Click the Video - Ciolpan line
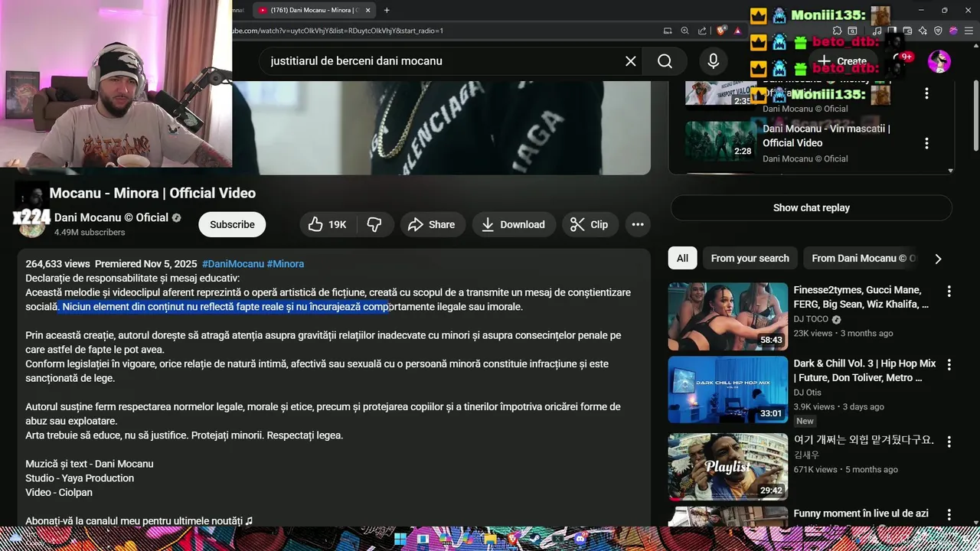Viewport: 980px width, 551px height. [x=59, y=493]
